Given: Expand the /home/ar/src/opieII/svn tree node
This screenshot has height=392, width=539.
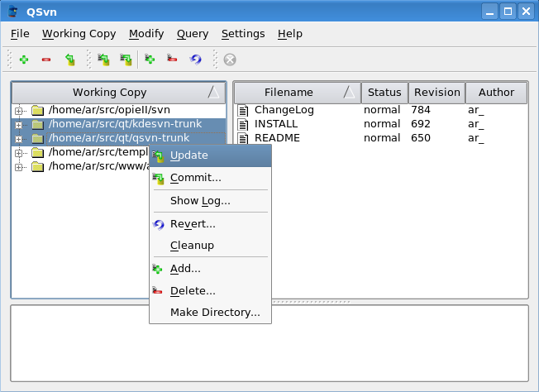Looking at the screenshot, I should tap(18, 111).
